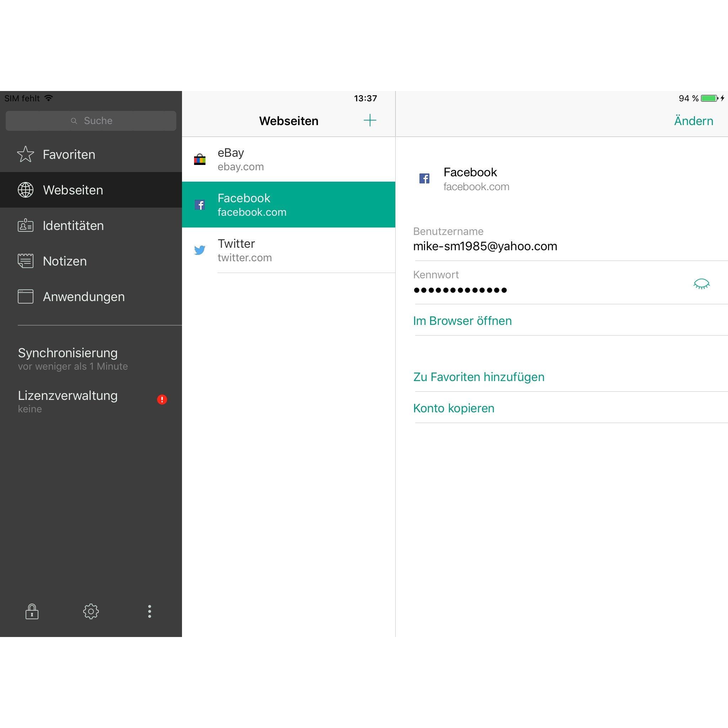Screen dimensions: 728x728
Task: Click the Webseiten column title
Action: (x=289, y=121)
